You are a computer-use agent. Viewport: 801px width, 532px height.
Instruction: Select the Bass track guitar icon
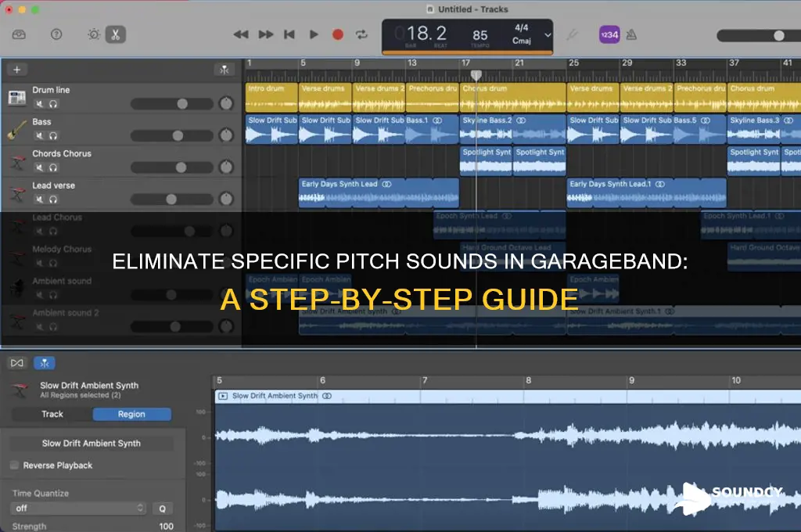point(17,129)
